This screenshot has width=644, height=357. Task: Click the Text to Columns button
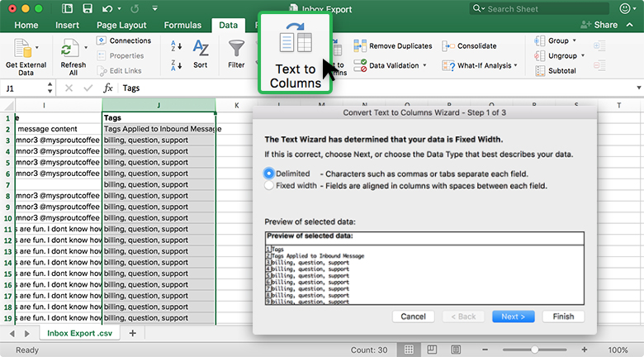[x=296, y=53]
